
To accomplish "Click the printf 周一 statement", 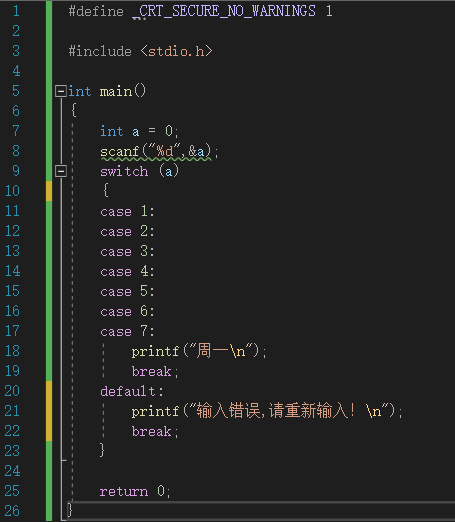I will click(x=199, y=351).
